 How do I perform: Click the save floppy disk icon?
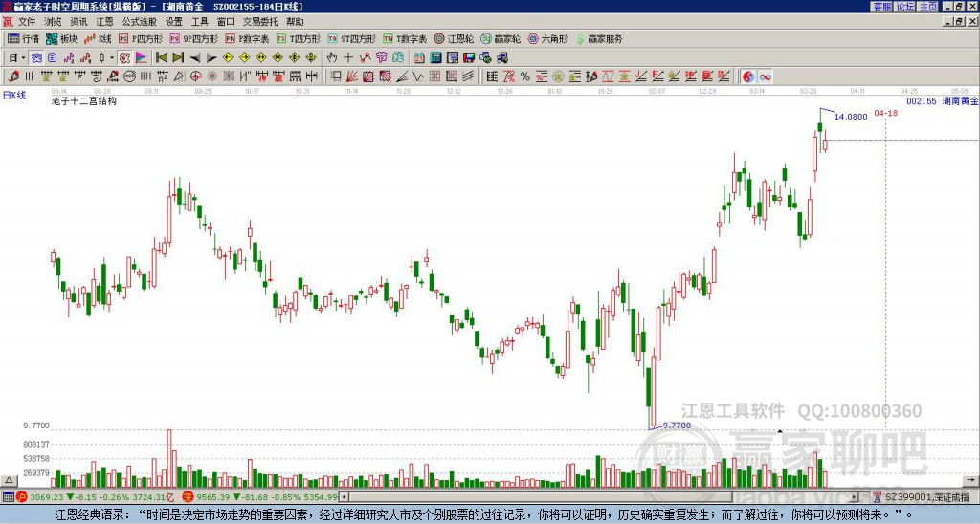coord(469,57)
